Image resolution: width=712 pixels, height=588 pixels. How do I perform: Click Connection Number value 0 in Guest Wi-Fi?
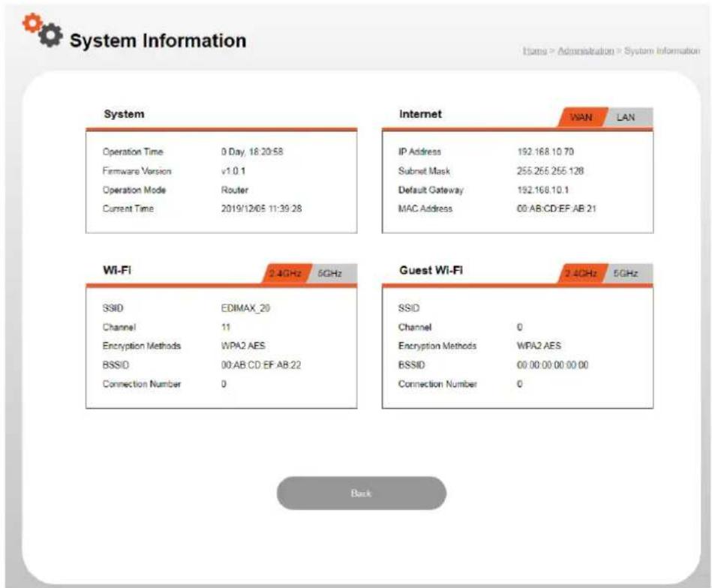[x=520, y=384]
